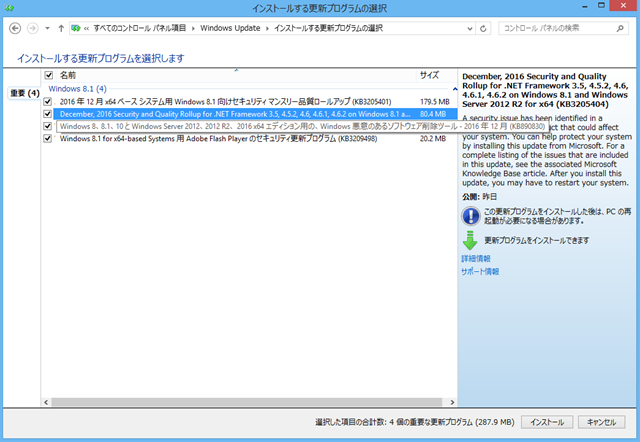Viewport: 640px width, 442px height.
Task: Open the 詳細情報 link
Action: 476,259
